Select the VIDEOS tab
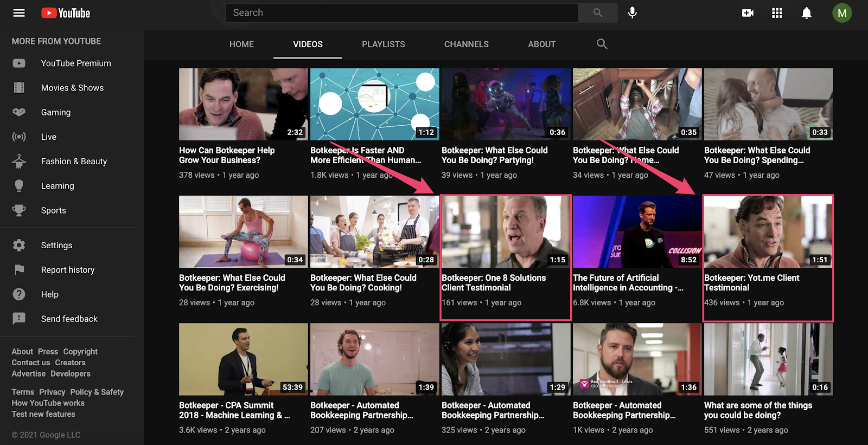 [x=308, y=44]
